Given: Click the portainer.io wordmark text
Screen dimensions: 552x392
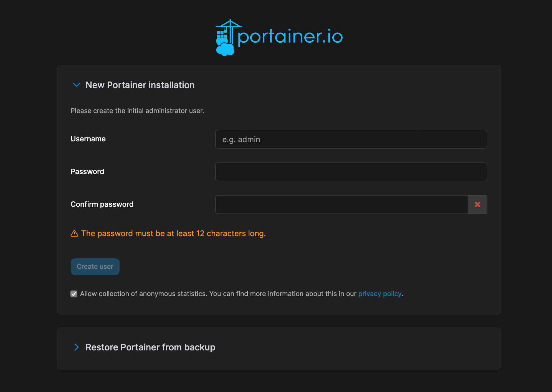Looking at the screenshot, I should click(x=290, y=37).
